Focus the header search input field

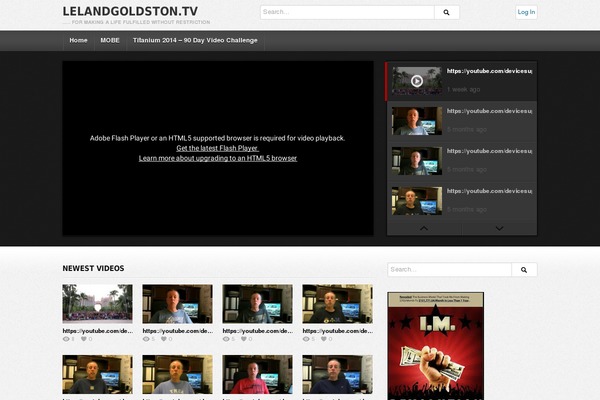tap(347, 12)
